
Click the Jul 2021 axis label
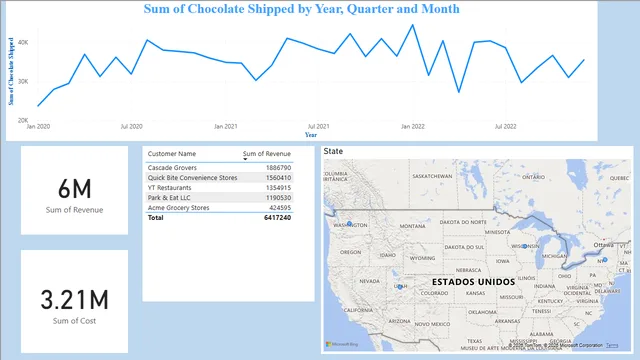point(318,127)
